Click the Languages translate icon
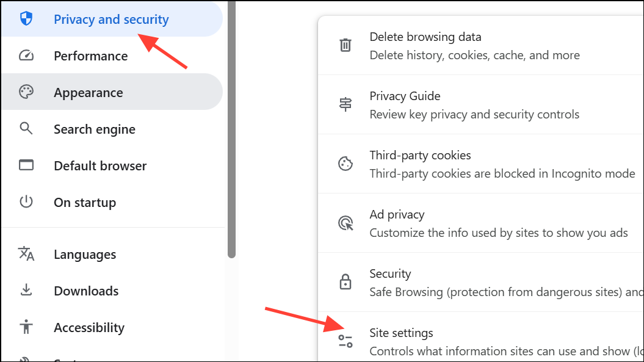The height and width of the screenshot is (362, 644). point(26,254)
